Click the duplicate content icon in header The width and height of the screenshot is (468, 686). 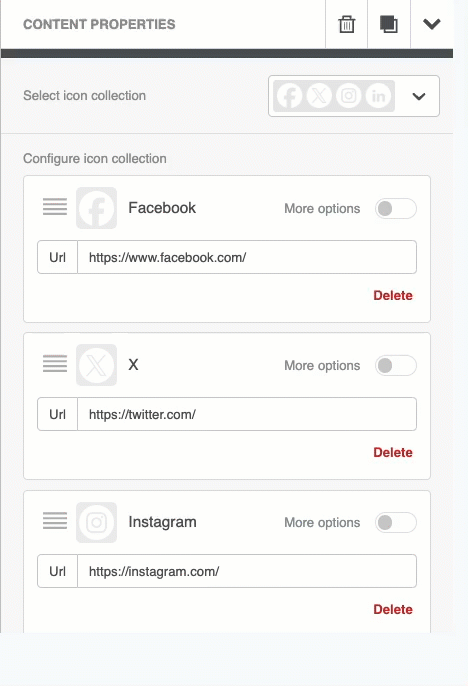[x=389, y=24]
